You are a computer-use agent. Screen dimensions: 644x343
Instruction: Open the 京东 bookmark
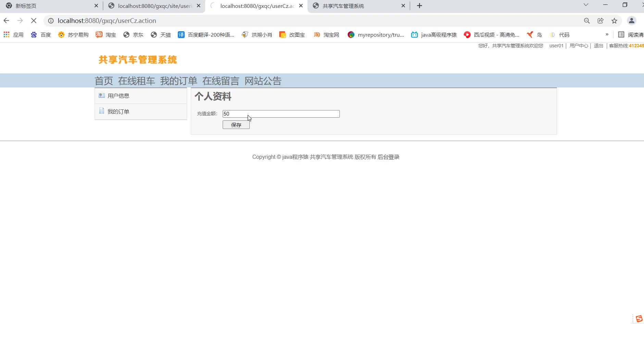(x=133, y=35)
